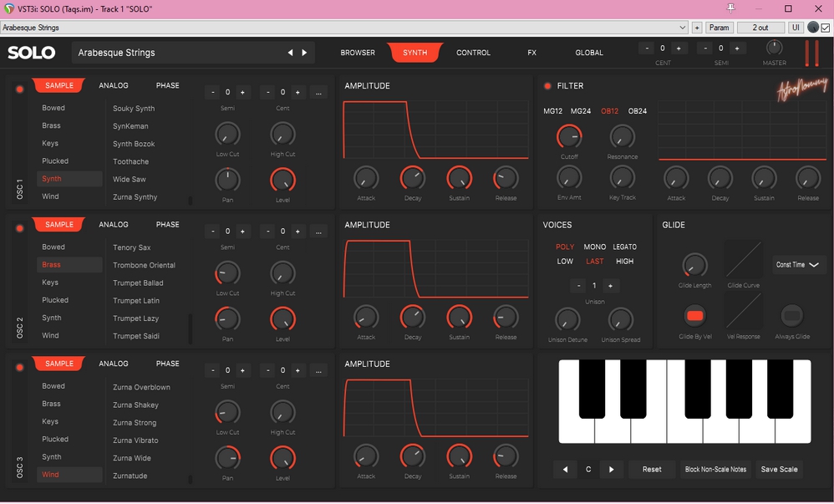Select next scale root note arrow
Viewport: 834px width, 504px height.
point(611,470)
